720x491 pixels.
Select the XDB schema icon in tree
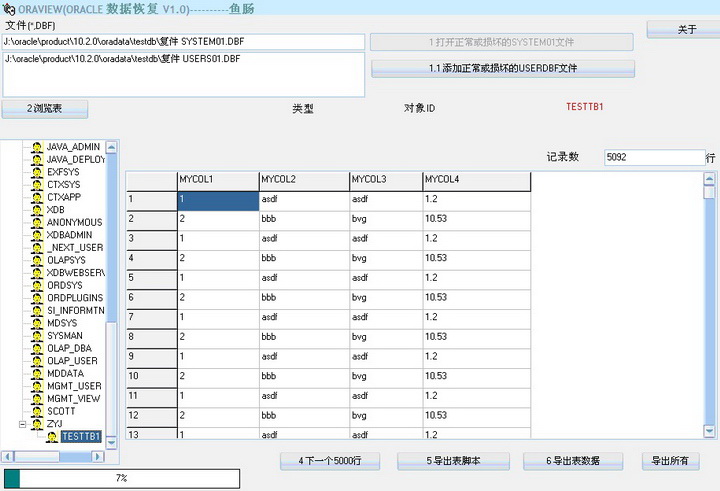(36, 210)
